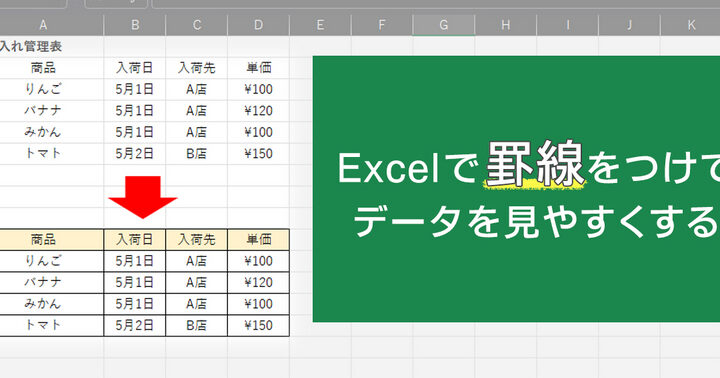Viewport: 720px width, 378px height.
Task: Click みかん row's ¥100 in bordered table
Action: tap(259, 304)
